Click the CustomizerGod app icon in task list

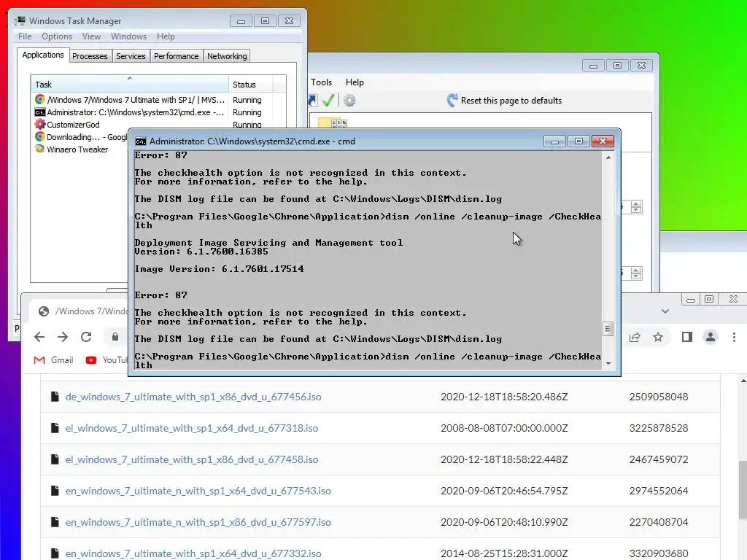(40, 124)
